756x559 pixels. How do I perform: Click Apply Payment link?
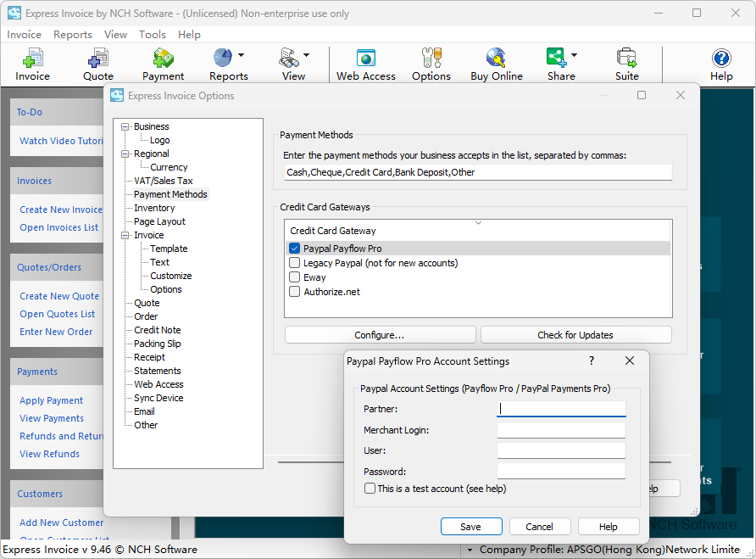pos(51,400)
